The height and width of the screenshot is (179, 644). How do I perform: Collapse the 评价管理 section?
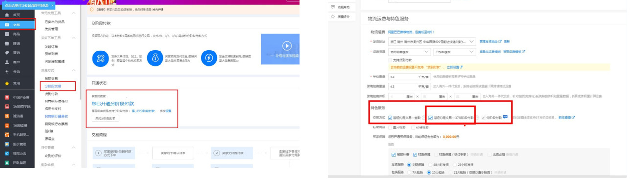[74, 147]
